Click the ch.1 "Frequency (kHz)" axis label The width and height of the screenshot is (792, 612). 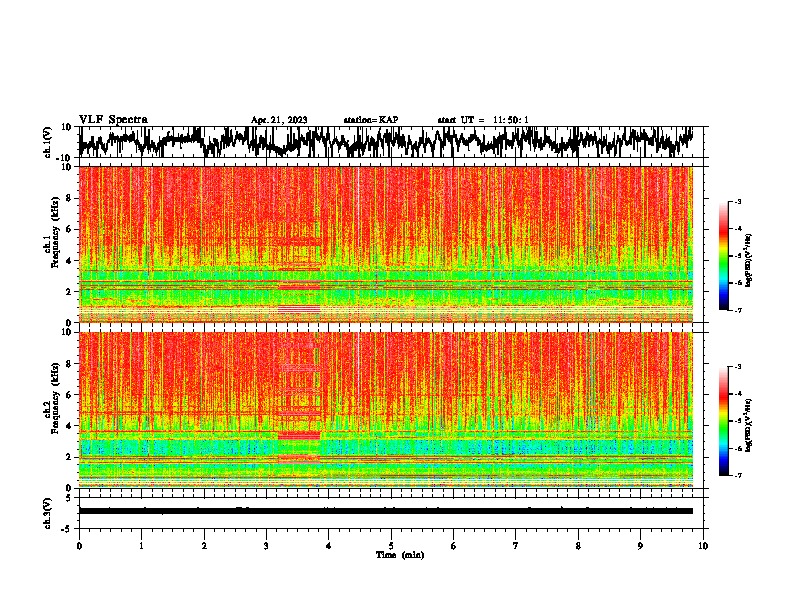click(55, 233)
